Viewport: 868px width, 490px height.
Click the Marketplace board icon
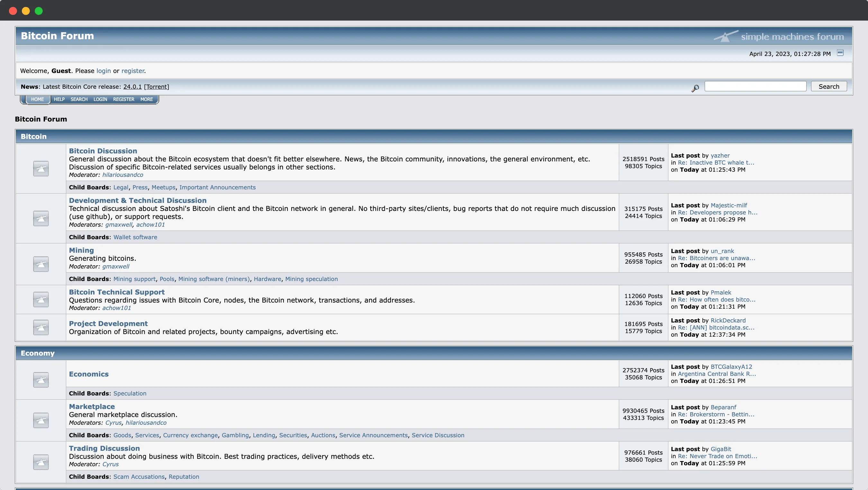pos(41,420)
